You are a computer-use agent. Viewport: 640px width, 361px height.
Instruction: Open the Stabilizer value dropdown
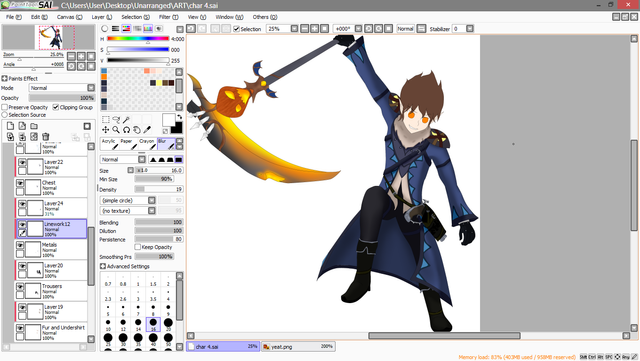coord(470,29)
